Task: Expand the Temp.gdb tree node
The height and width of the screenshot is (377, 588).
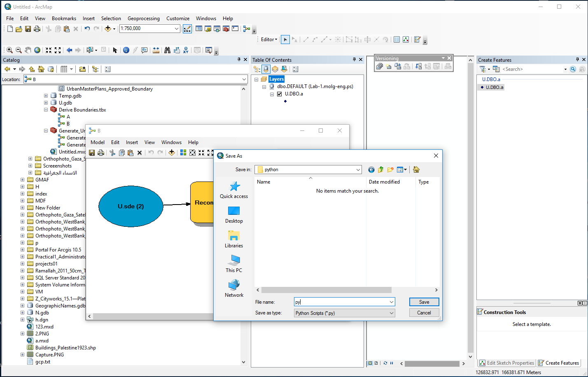Action: (x=46, y=96)
